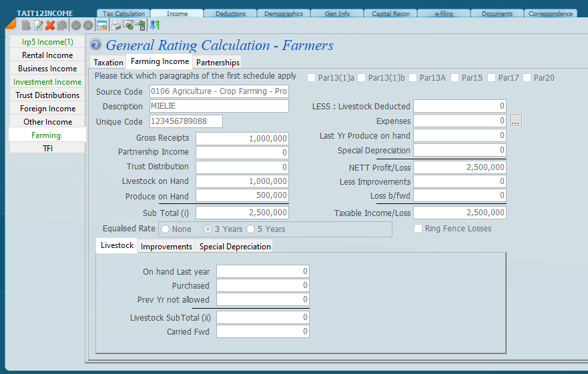This screenshot has height=374, width=588.
Task: Open the Source Code combo box
Action: pyautogui.click(x=219, y=91)
